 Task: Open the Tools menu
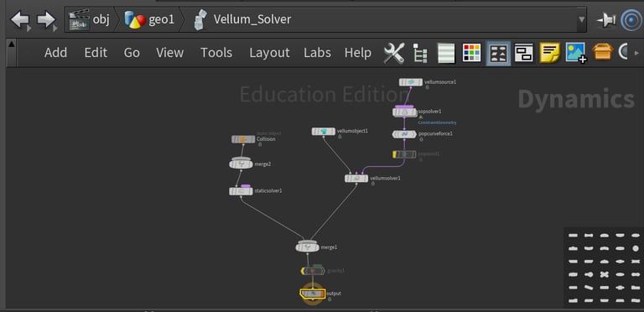[216, 53]
